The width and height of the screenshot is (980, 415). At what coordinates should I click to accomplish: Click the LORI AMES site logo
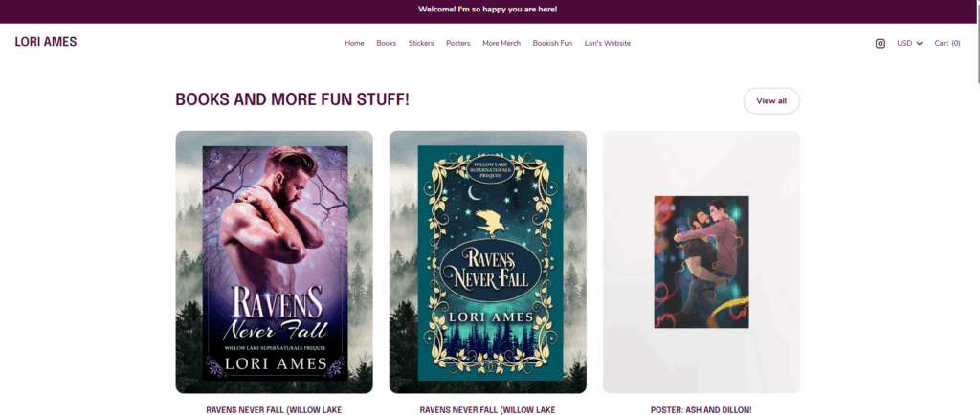pos(46,42)
